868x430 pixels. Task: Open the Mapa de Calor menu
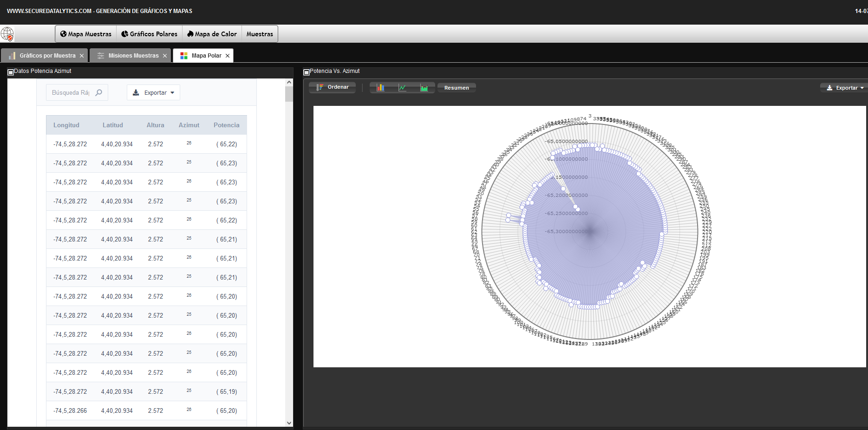tap(212, 34)
